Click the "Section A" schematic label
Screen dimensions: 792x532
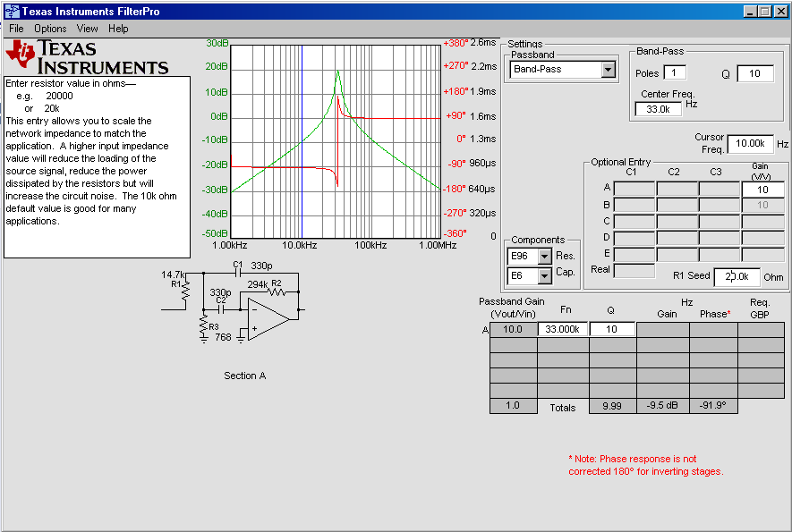click(x=245, y=376)
